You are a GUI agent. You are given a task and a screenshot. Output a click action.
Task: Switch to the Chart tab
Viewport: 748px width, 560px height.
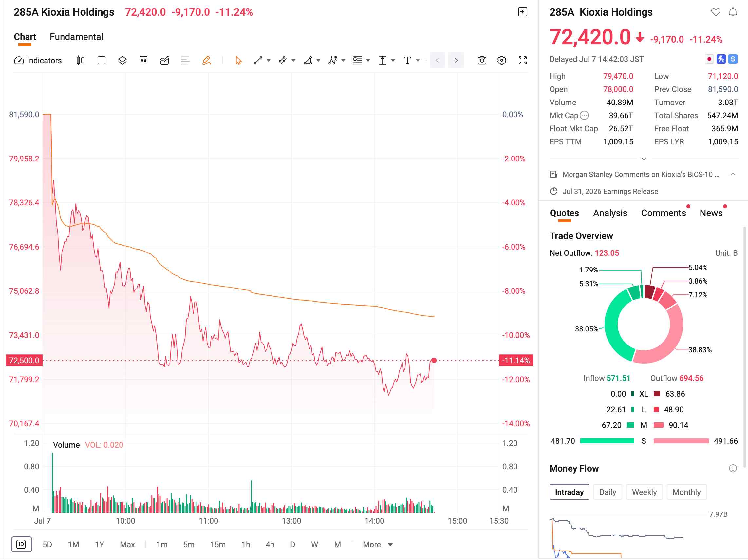click(x=25, y=37)
